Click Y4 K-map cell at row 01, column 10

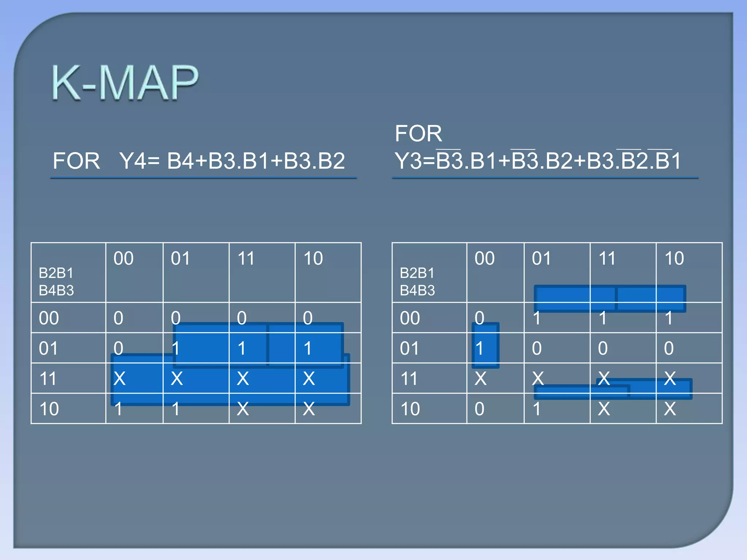click(x=328, y=348)
